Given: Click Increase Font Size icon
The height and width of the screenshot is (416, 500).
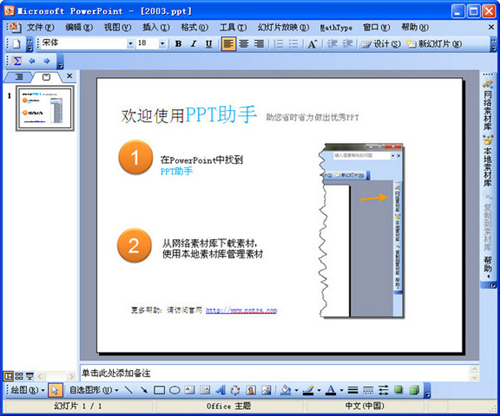Looking at the screenshot, I should (x=312, y=44).
